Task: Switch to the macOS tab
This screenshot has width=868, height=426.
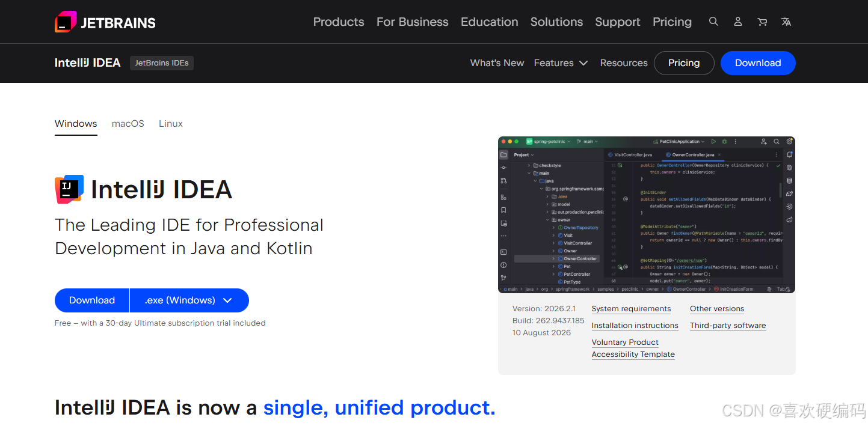Action: click(x=128, y=124)
